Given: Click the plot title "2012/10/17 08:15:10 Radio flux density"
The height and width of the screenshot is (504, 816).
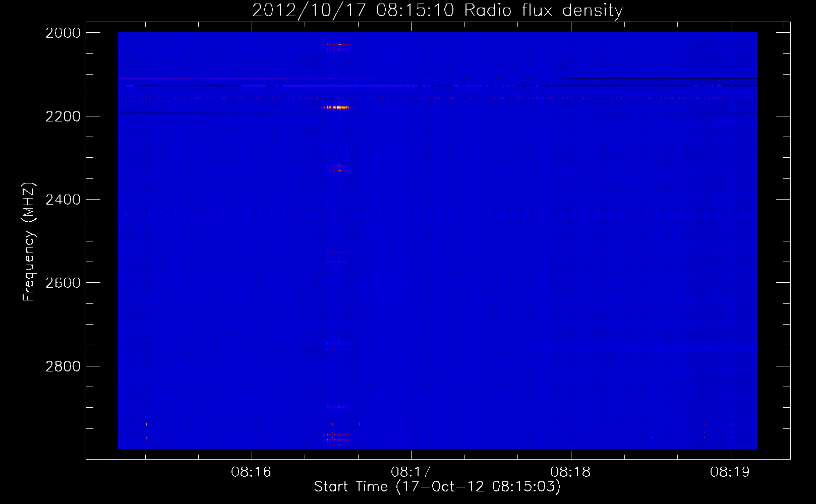Looking at the screenshot, I should [x=437, y=11].
